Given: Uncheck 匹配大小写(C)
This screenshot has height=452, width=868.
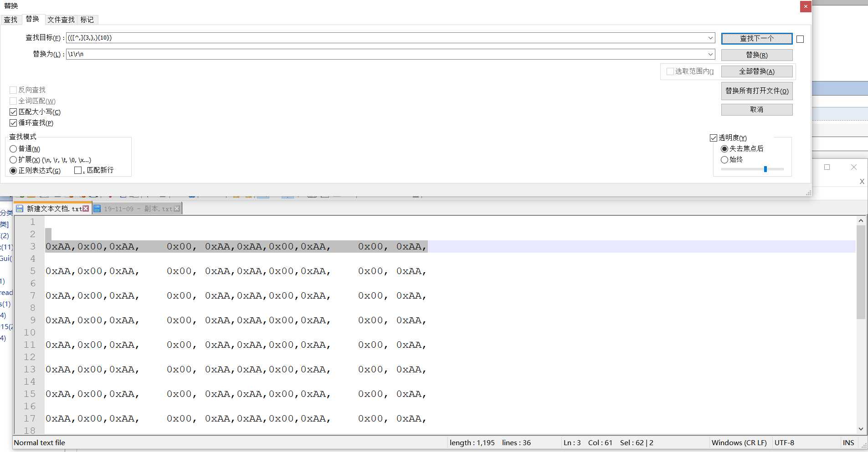Looking at the screenshot, I should [13, 112].
